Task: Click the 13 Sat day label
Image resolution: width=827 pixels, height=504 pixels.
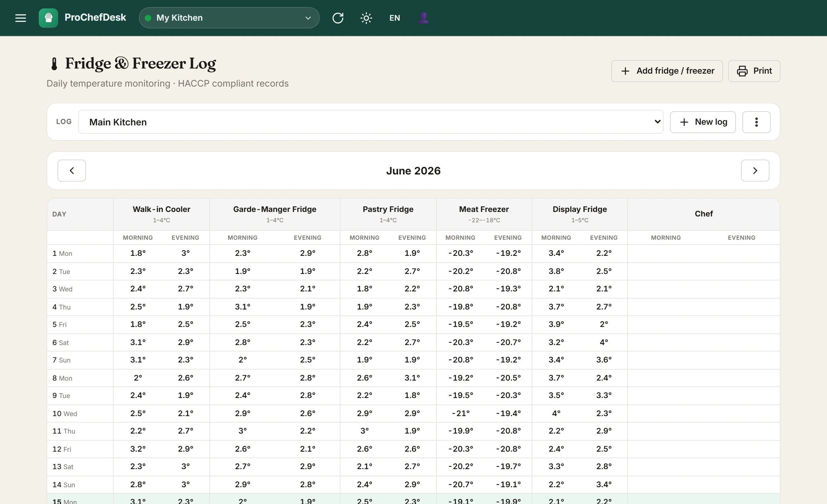Action: click(x=63, y=467)
